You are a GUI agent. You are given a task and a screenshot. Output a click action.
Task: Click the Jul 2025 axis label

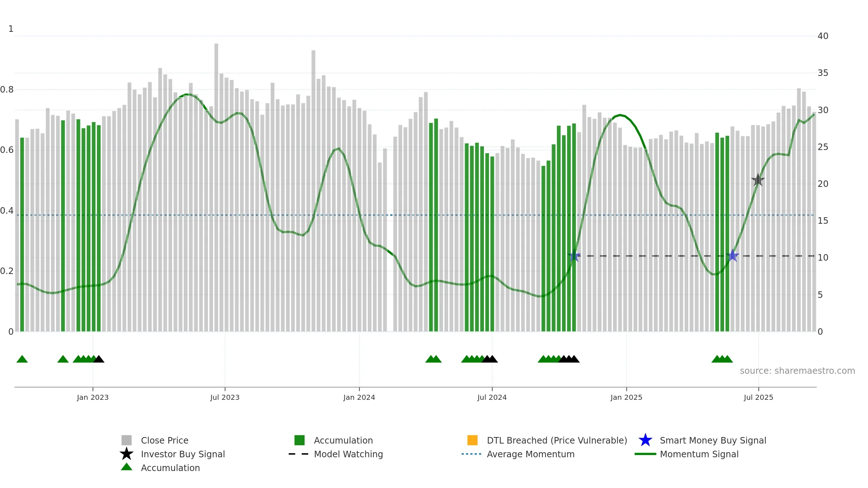(x=758, y=398)
